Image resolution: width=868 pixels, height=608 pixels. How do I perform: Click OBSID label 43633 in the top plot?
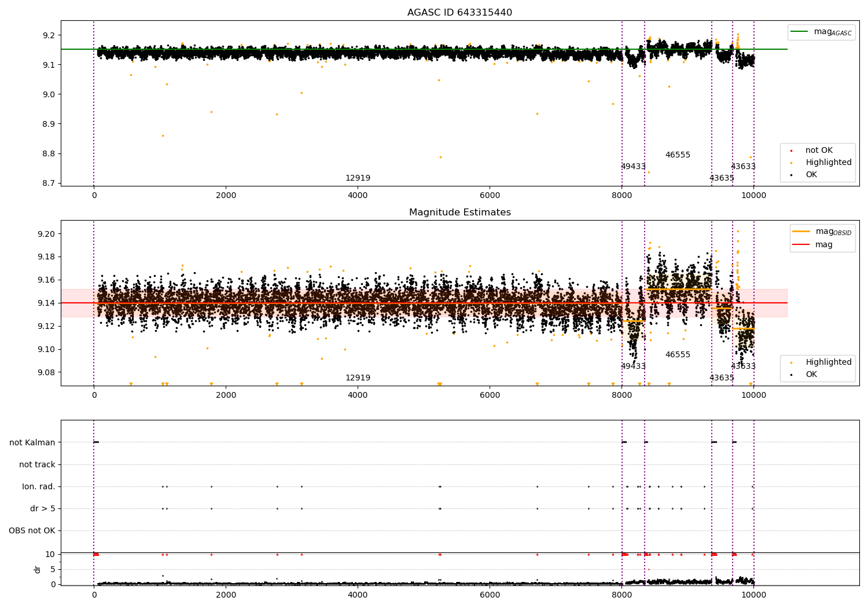coord(743,167)
